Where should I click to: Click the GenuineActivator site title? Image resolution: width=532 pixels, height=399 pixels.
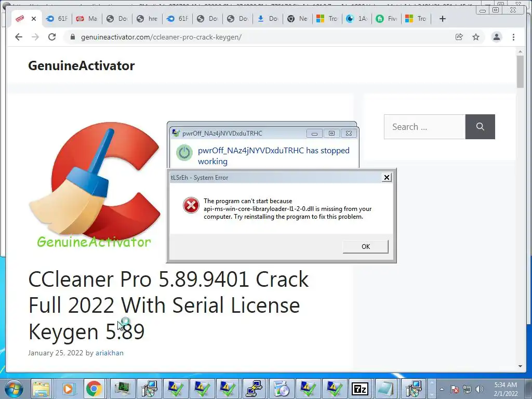82,66
